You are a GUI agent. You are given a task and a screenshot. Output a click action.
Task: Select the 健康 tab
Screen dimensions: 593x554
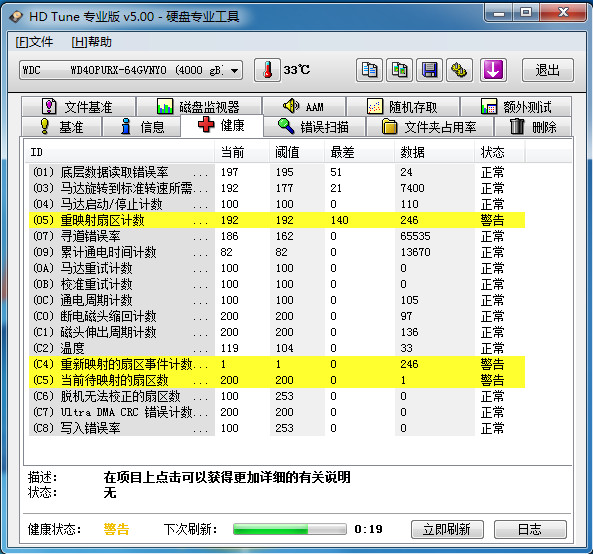coord(222,125)
